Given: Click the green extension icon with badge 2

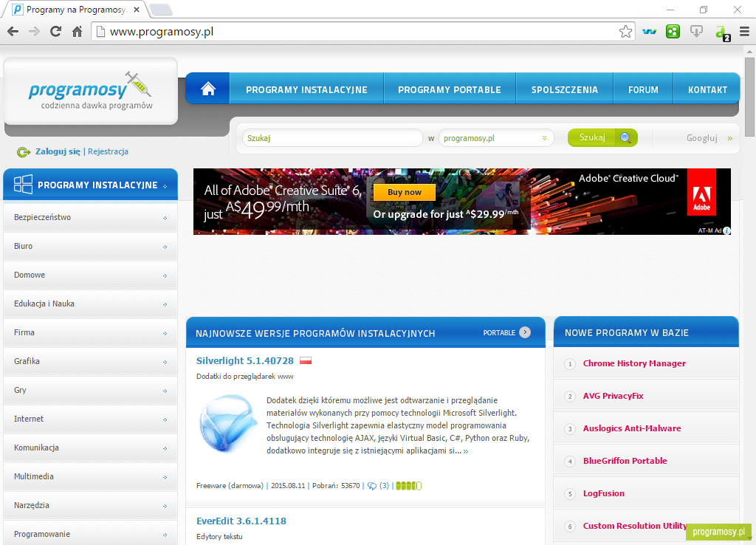Looking at the screenshot, I should [722, 32].
